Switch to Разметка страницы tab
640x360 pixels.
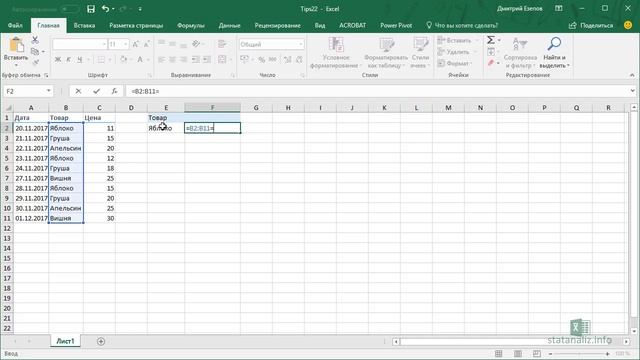tap(136, 25)
